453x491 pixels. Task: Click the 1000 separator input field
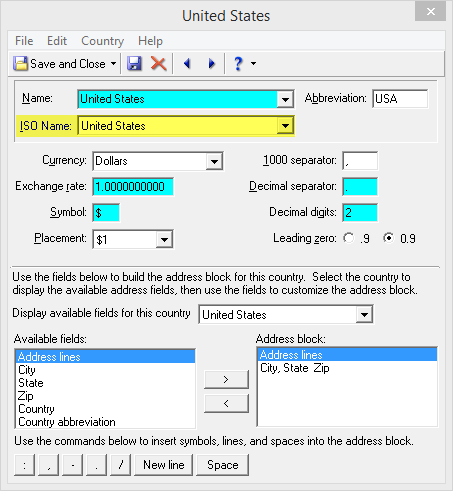tap(360, 161)
